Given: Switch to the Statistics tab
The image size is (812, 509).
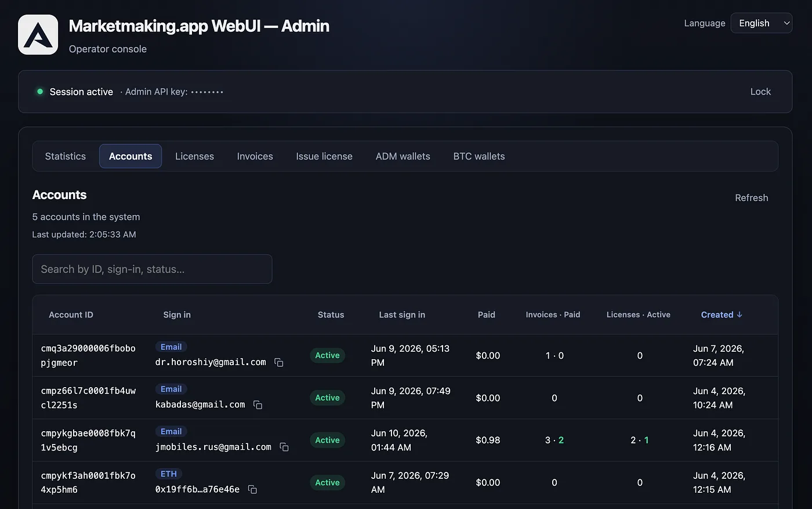Looking at the screenshot, I should pyautogui.click(x=66, y=156).
